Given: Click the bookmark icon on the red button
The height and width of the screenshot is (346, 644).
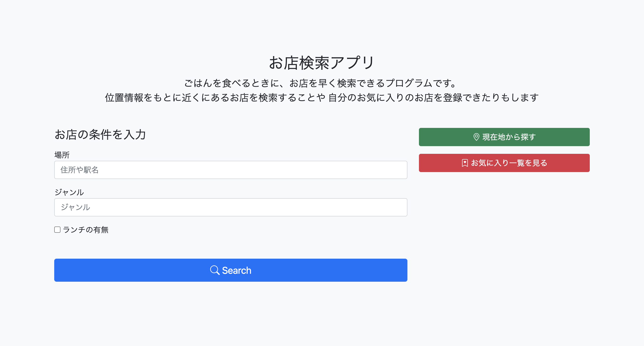Looking at the screenshot, I should pyautogui.click(x=464, y=163).
